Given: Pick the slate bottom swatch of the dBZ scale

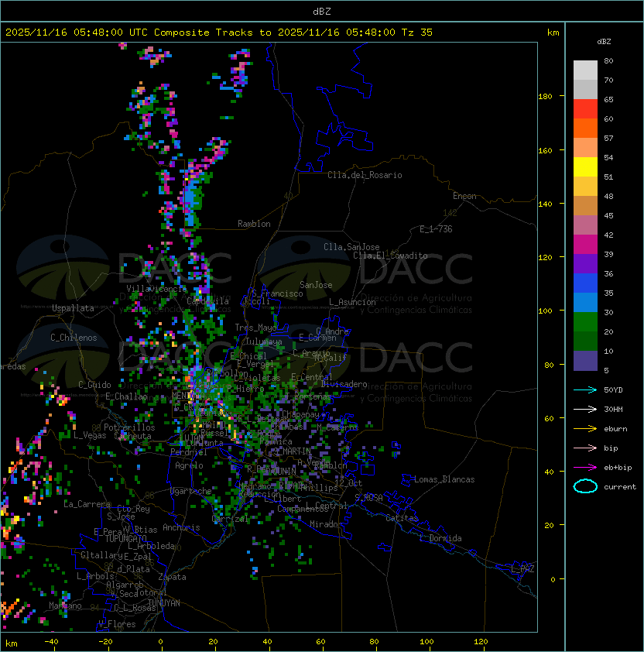Looking at the screenshot, I should (585, 361).
